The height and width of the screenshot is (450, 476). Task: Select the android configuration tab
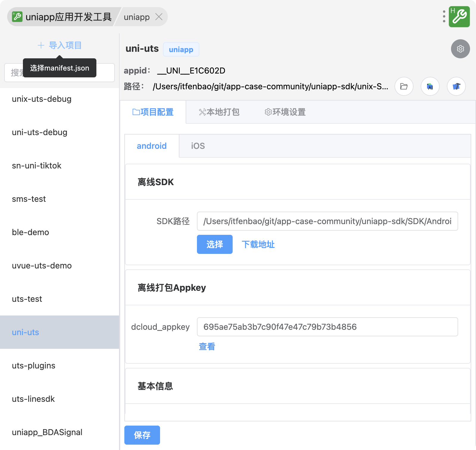(x=152, y=146)
